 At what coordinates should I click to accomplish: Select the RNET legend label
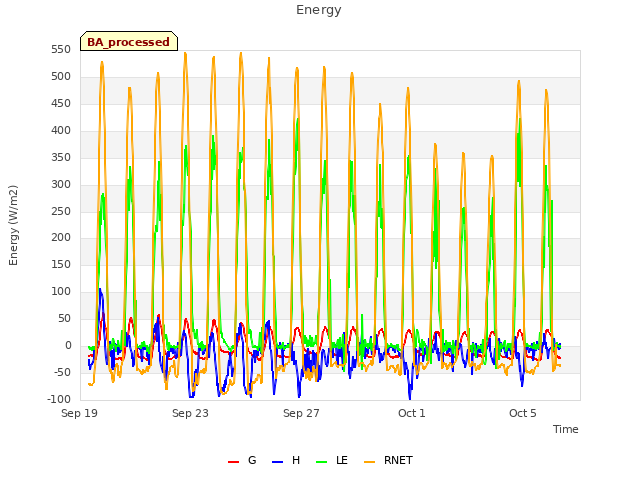398,460
